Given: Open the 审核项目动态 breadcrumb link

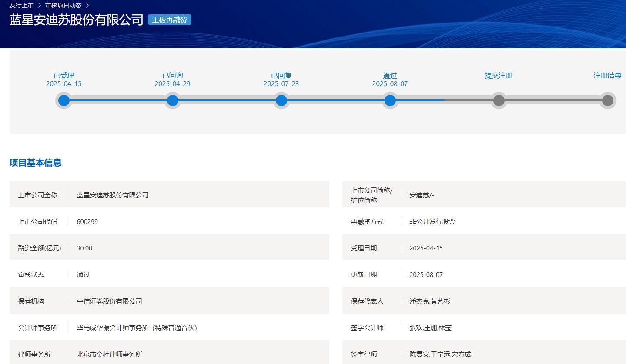Looking at the screenshot, I should coord(63,5).
